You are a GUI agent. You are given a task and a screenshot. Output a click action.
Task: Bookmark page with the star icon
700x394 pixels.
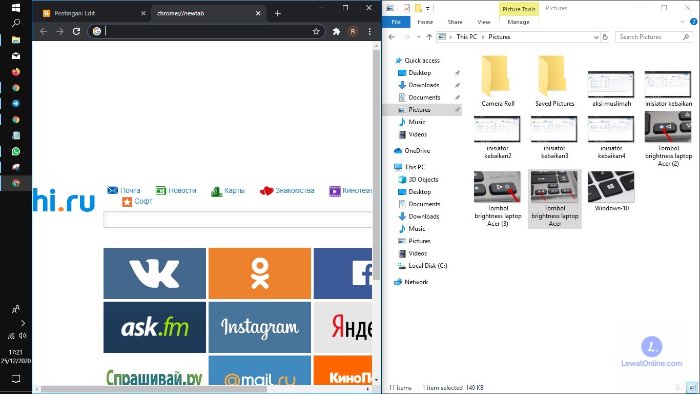316,31
